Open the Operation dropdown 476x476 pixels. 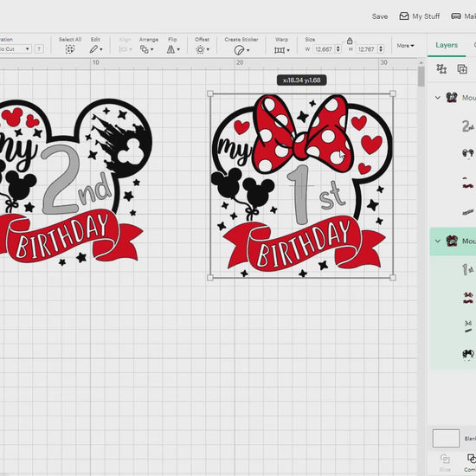click(16, 48)
